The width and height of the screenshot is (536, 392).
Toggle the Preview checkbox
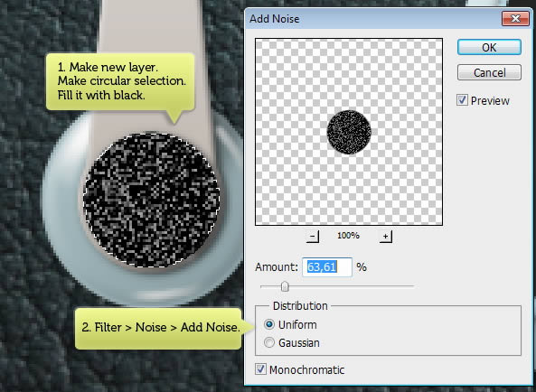pyautogui.click(x=462, y=100)
